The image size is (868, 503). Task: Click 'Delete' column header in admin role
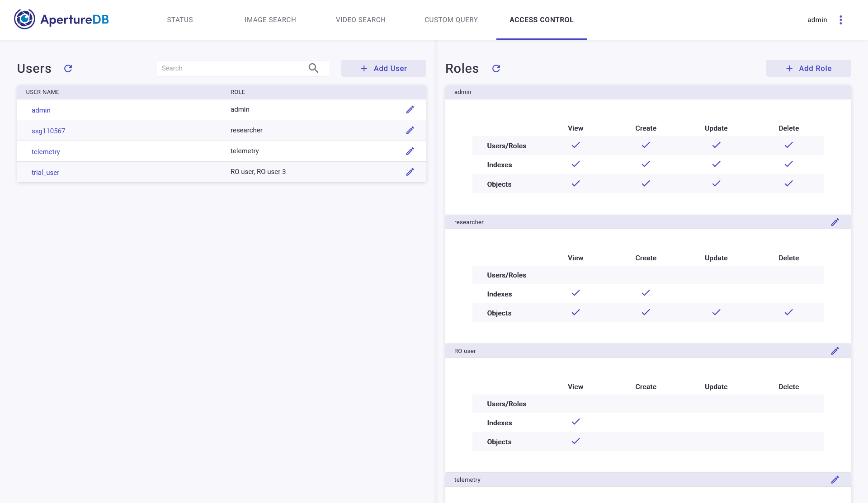(x=789, y=128)
